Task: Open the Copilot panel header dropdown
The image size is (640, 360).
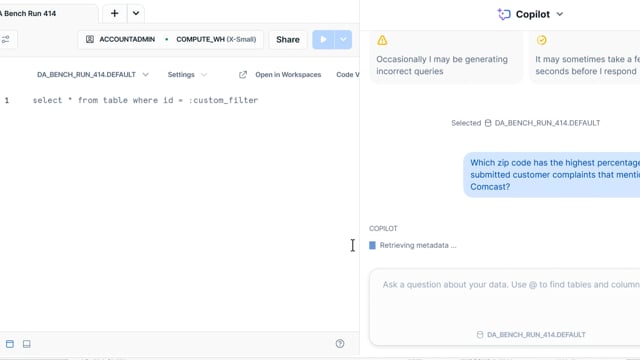Action: tap(560, 14)
